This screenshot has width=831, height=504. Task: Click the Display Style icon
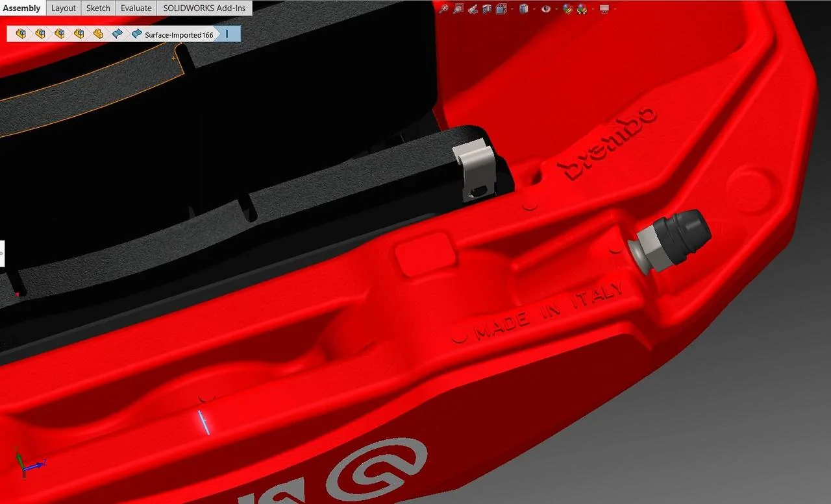click(523, 9)
